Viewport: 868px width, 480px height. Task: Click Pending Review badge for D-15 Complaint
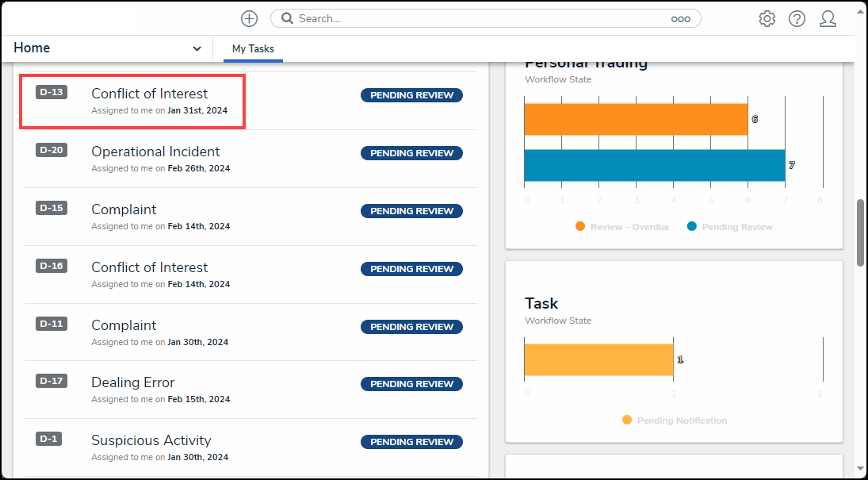tap(411, 211)
